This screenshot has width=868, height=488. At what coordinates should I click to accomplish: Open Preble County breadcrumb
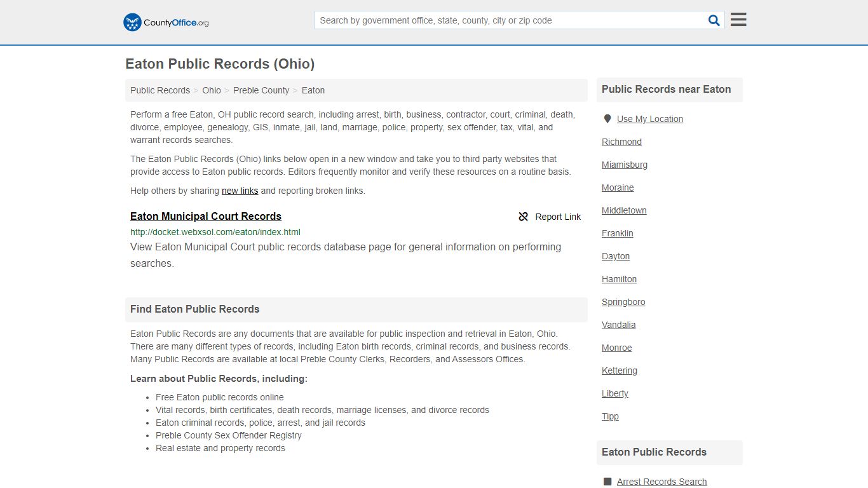click(261, 90)
